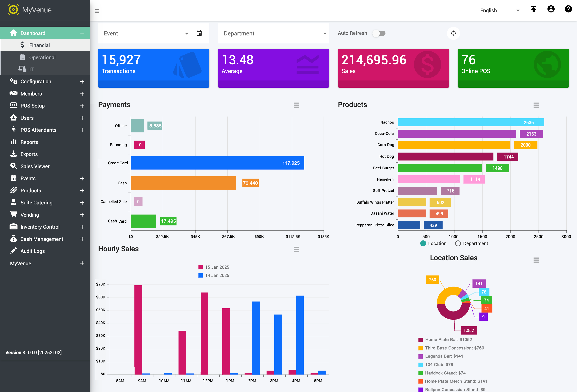577x392 pixels.
Task: Click the Sales total card
Action: click(393, 68)
